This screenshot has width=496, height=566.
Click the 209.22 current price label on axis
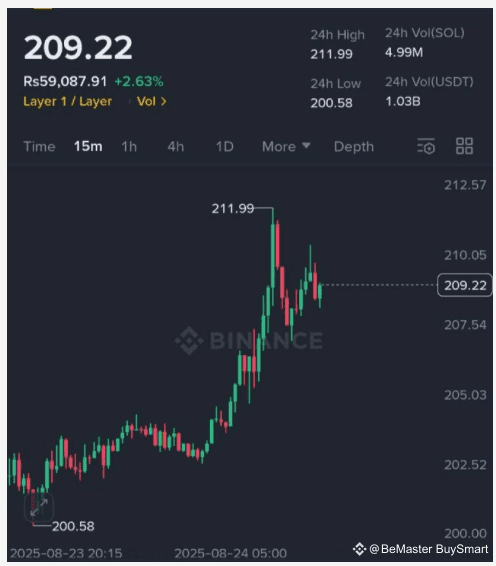coord(465,285)
